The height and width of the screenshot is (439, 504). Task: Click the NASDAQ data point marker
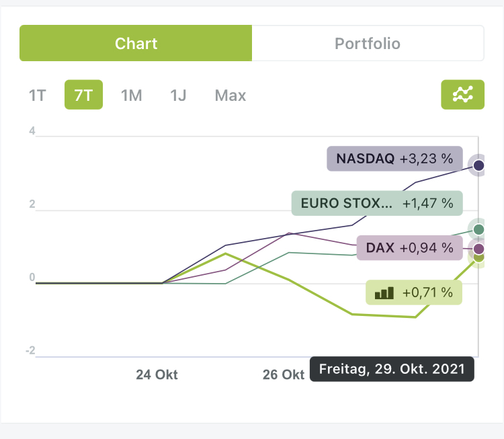click(x=478, y=165)
